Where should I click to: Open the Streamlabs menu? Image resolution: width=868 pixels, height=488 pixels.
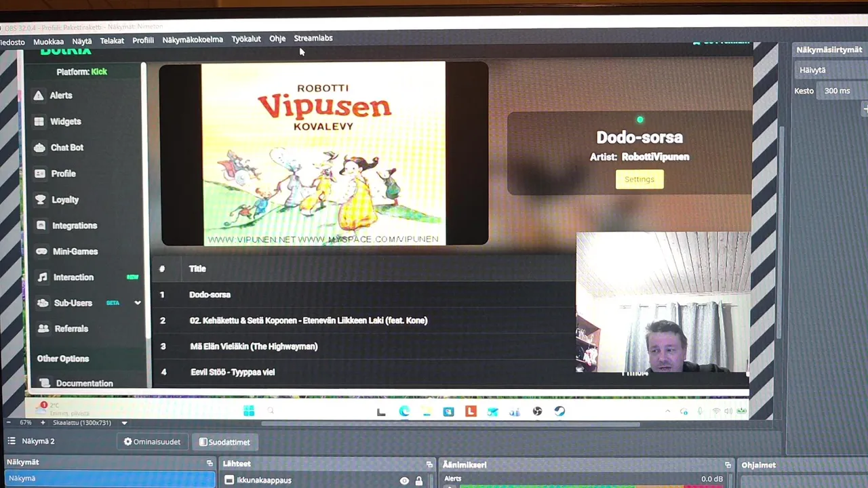tap(313, 38)
